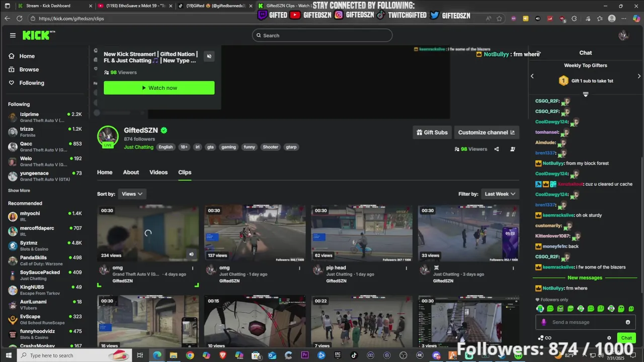Open the Kick hamburger menu

point(13,35)
